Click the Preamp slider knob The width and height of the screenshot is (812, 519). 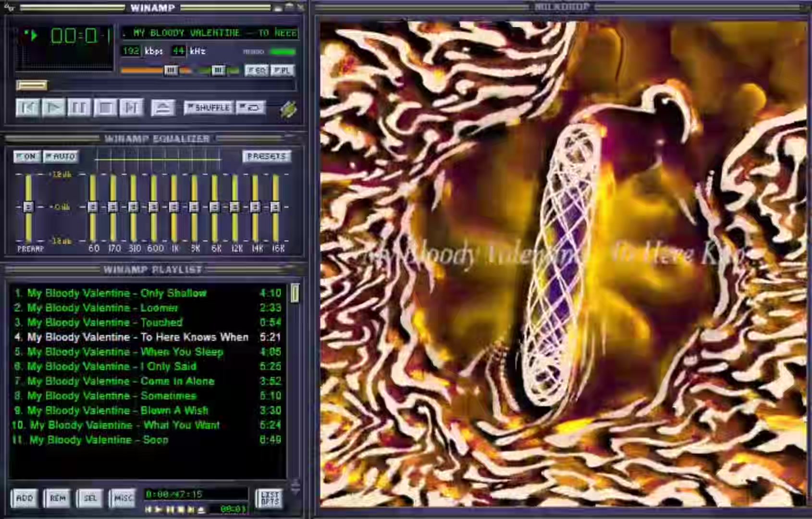[28, 207]
